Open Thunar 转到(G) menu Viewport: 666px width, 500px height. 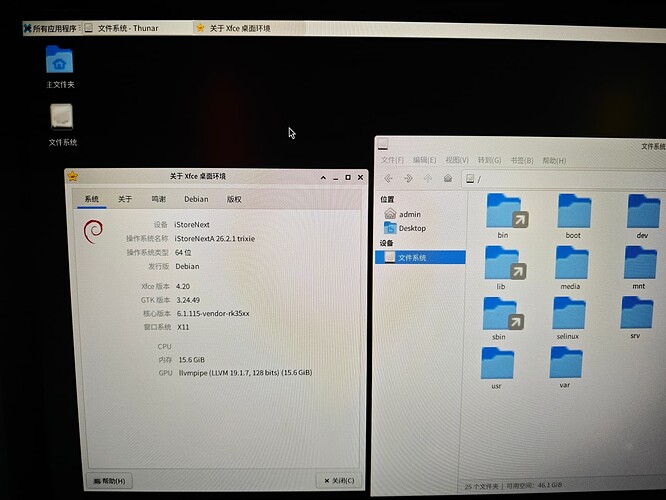pyautogui.click(x=489, y=160)
